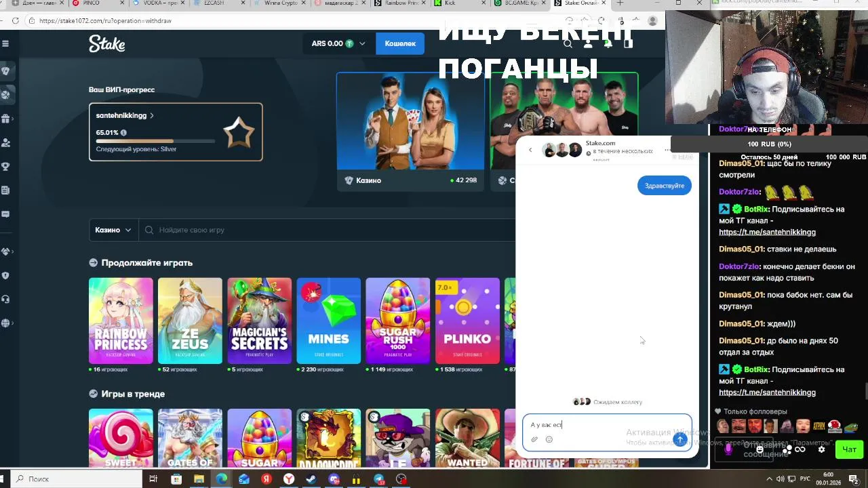Screen dimensions: 868x488
Task: Click the VIP progress bar
Action: pos(155,141)
